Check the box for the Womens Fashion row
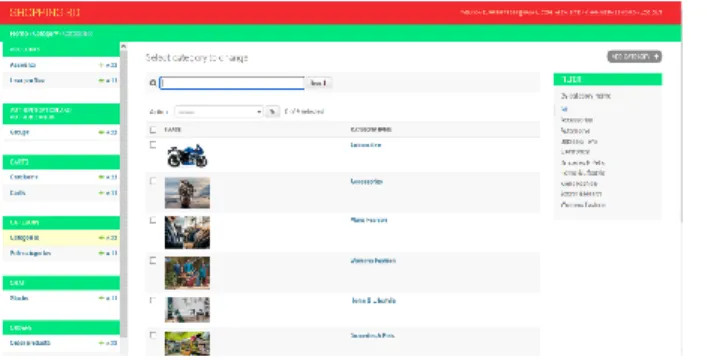 [153, 261]
